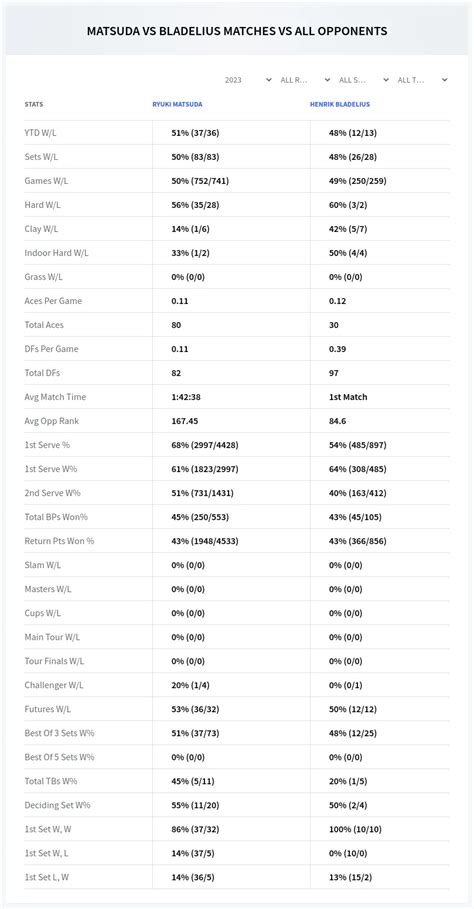Image resolution: width=474 pixels, height=909 pixels.
Task: Click the chevron next to 2023
Action: (x=268, y=80)
